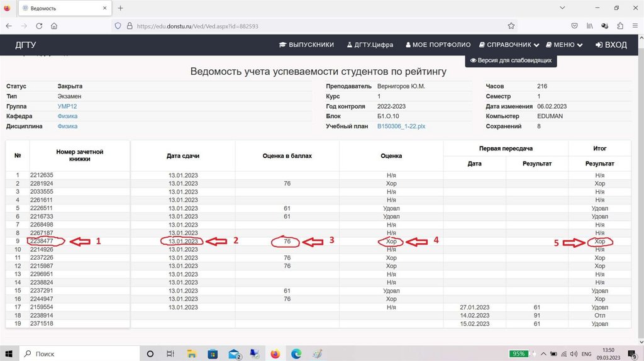
Task: Click the Save to Pocket icon
Action: pos(575,26)
